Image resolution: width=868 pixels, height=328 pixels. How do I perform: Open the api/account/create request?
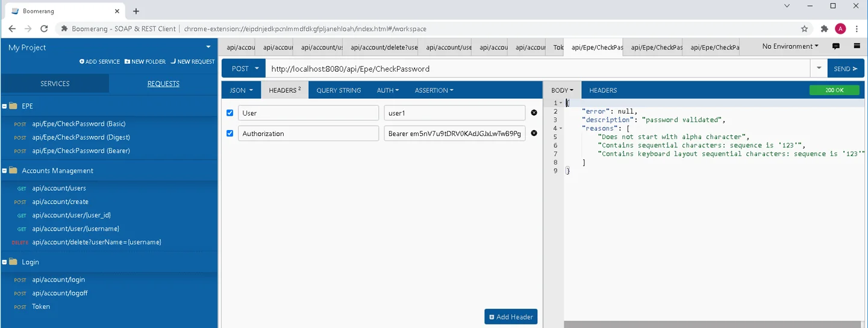click(x=60, y=202)
